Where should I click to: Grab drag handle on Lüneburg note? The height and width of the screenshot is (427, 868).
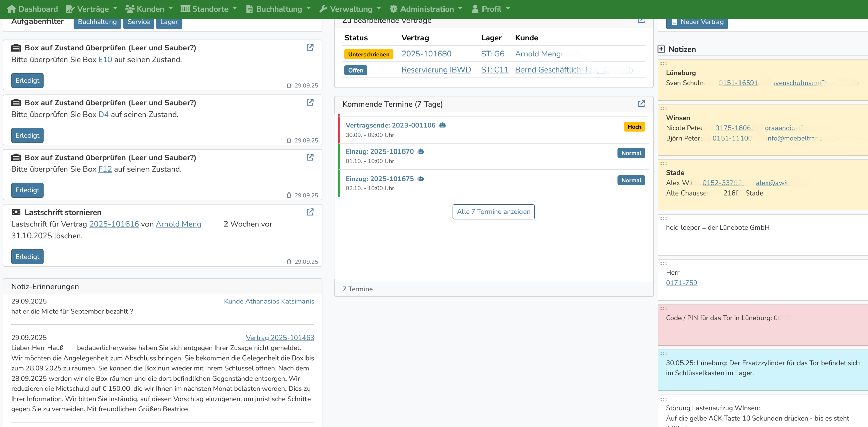pos(664,64)
